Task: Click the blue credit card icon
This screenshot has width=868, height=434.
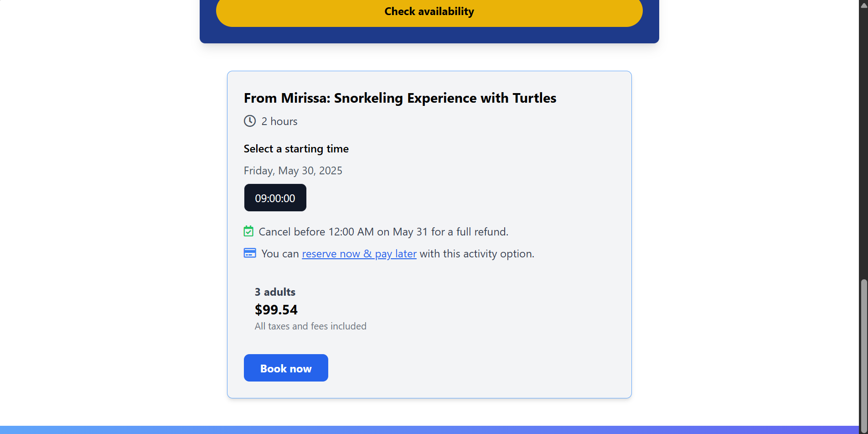Action: pyautogui.click(x=250, y=253)
